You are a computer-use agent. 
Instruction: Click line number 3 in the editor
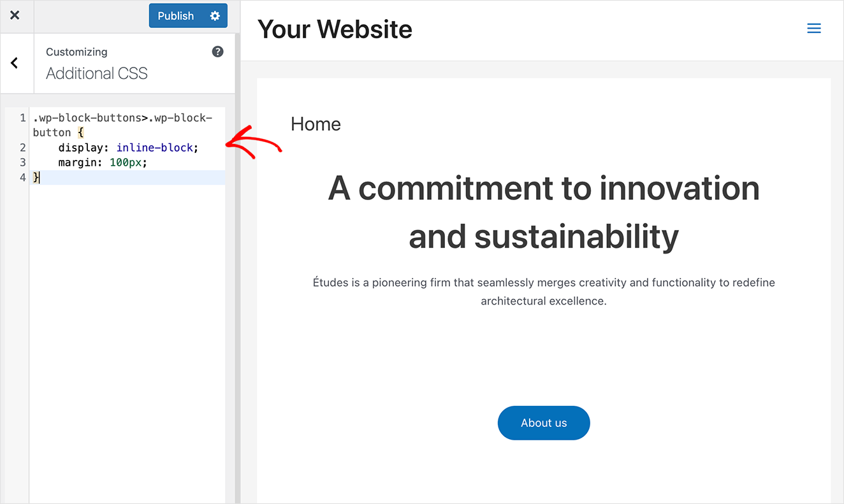coord(23,162)
